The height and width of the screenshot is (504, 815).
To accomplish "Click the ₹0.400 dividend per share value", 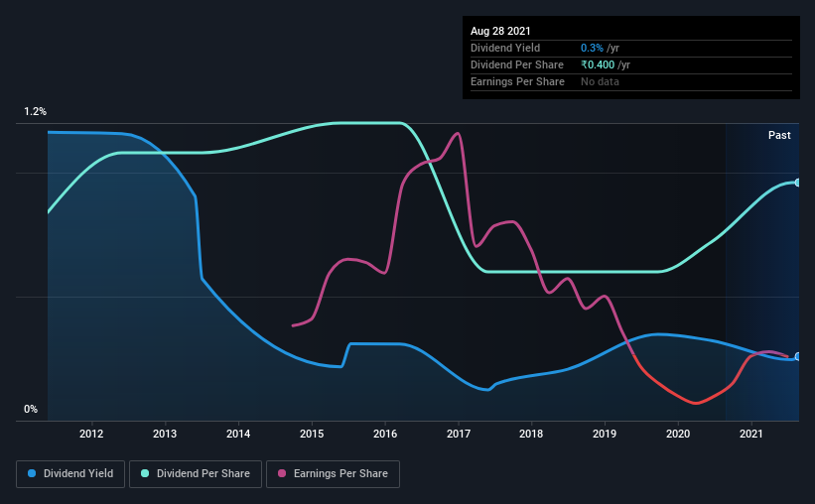I will 598,64.
